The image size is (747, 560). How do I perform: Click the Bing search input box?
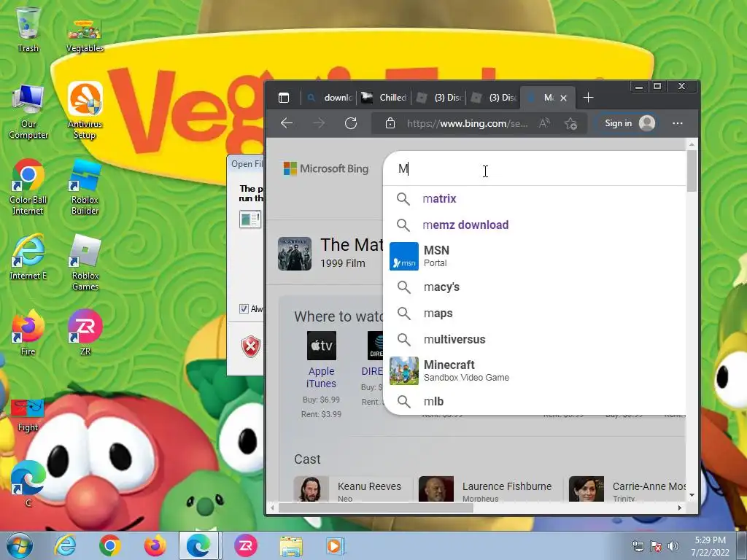click(x=533, y=168)
